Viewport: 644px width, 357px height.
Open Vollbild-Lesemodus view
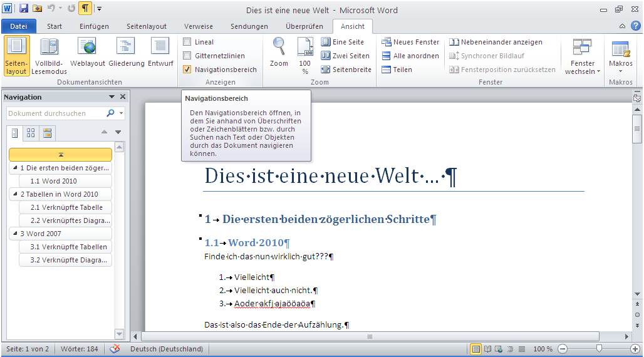[x=49, y=56]
